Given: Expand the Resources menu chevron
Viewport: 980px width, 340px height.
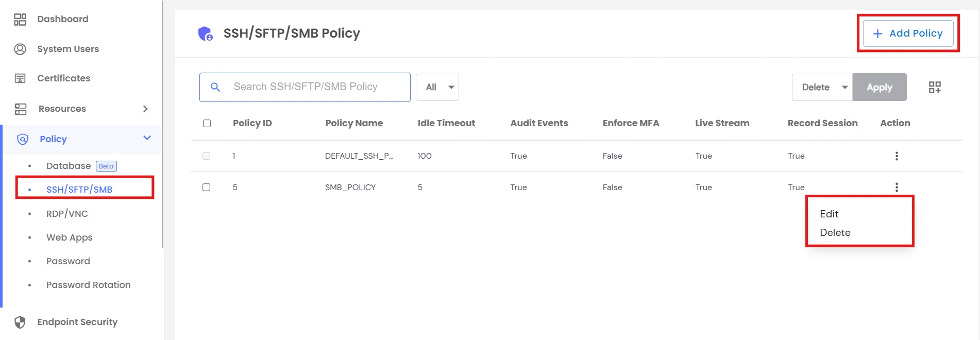Looking at the screenshot, I should (145, 109).
